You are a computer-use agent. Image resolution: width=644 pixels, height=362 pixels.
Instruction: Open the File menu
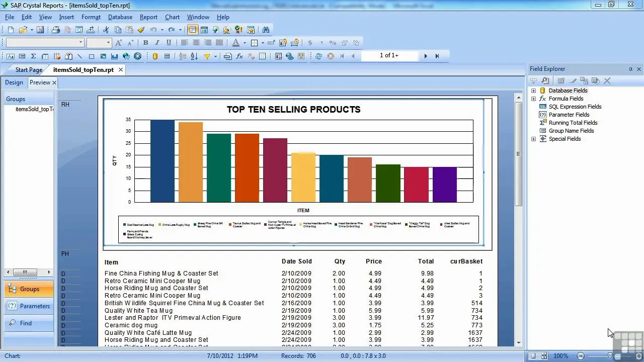[10, 17]
